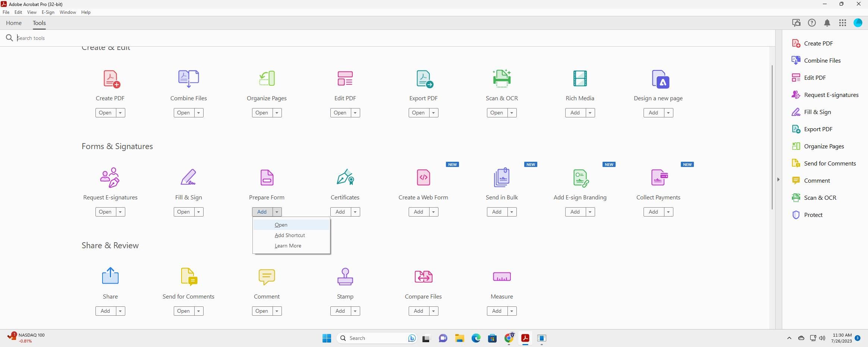
Task: Open the Design a new page icon
Action: coord(660,79)
